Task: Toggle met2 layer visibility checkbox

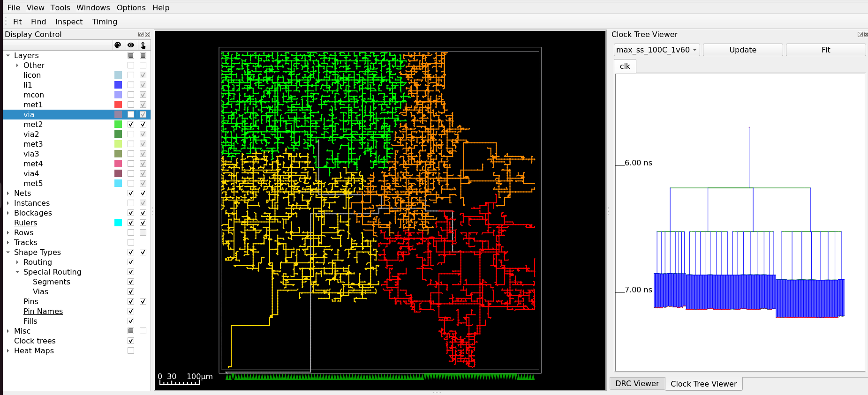Action: pyautogui.click(x=131, y=124)
